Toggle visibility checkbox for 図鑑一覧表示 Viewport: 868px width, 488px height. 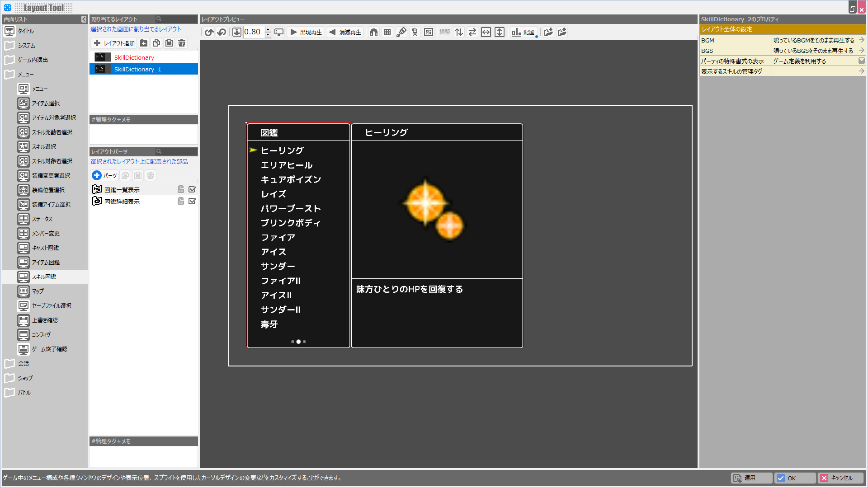[192, 189]
